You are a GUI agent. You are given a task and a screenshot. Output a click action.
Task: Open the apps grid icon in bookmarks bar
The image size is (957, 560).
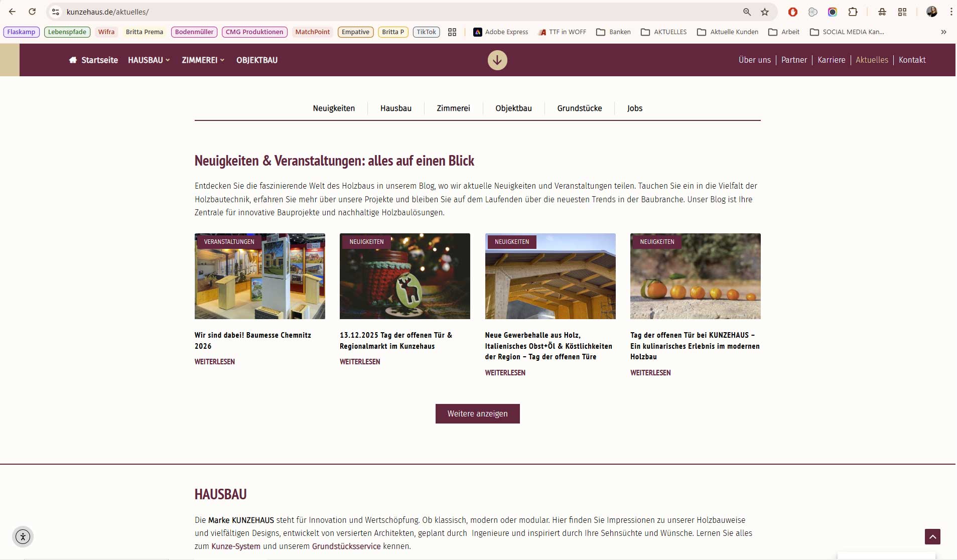[x=452, y=32]
